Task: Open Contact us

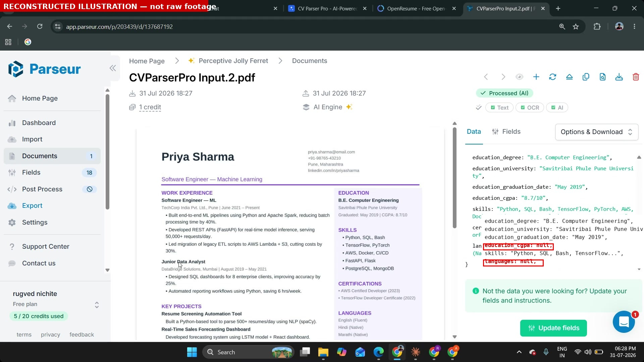Action: (52, 263)
